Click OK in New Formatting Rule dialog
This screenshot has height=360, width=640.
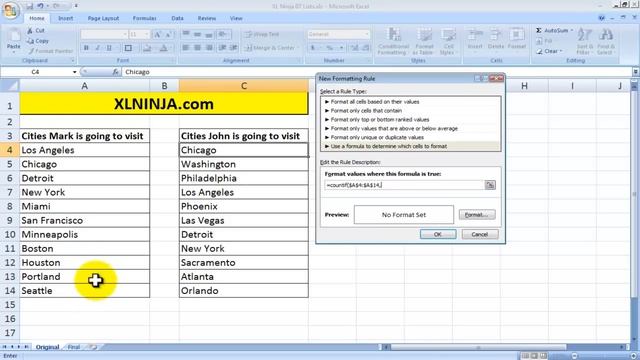[x=438, y=234]
